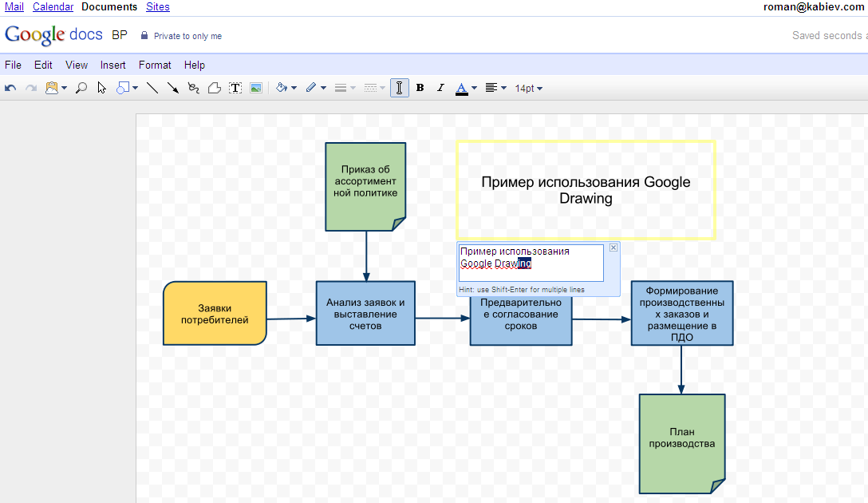Select the План производства note shape
This screenshot has height=503, width=868.
(x=682, y=444)
